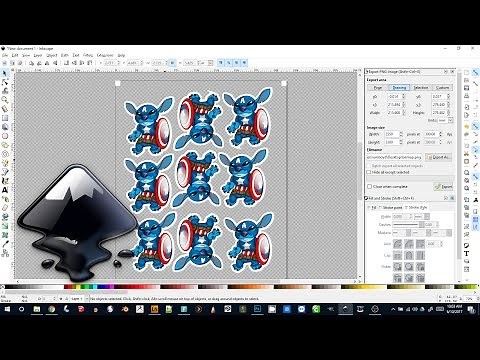
Task: Select the Connector tool
Action: click(5, 253)
